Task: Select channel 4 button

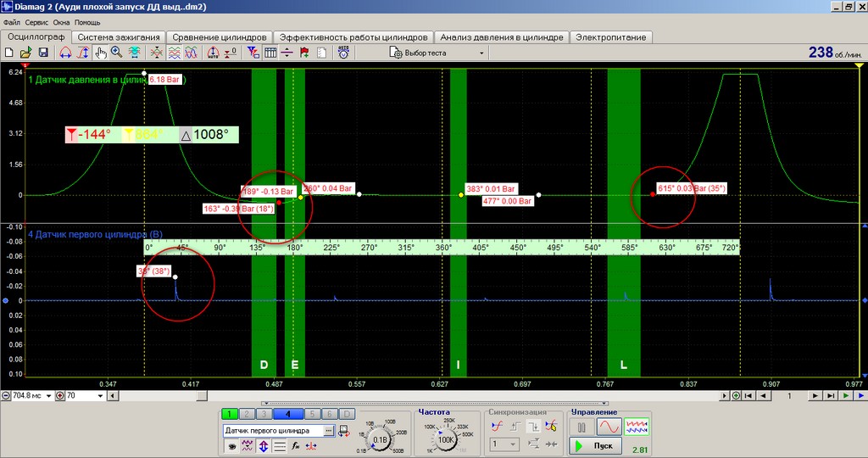Action: [x=288, y=414]
